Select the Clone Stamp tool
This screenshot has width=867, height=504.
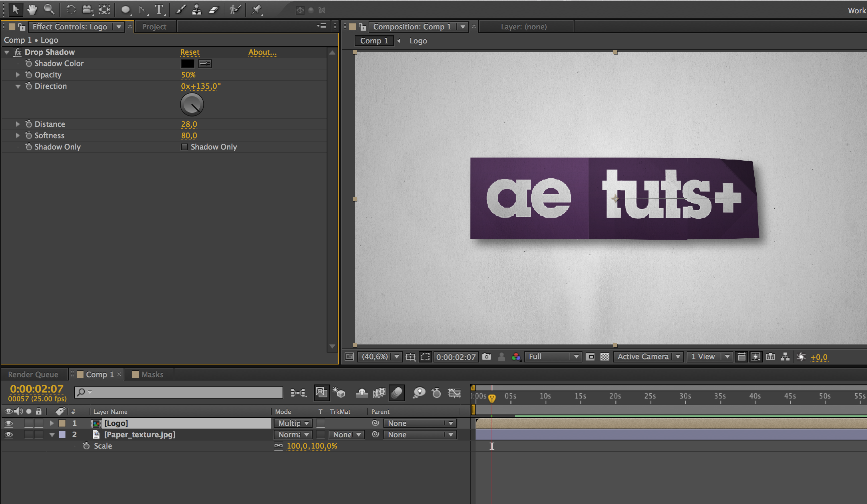(197, 10)
